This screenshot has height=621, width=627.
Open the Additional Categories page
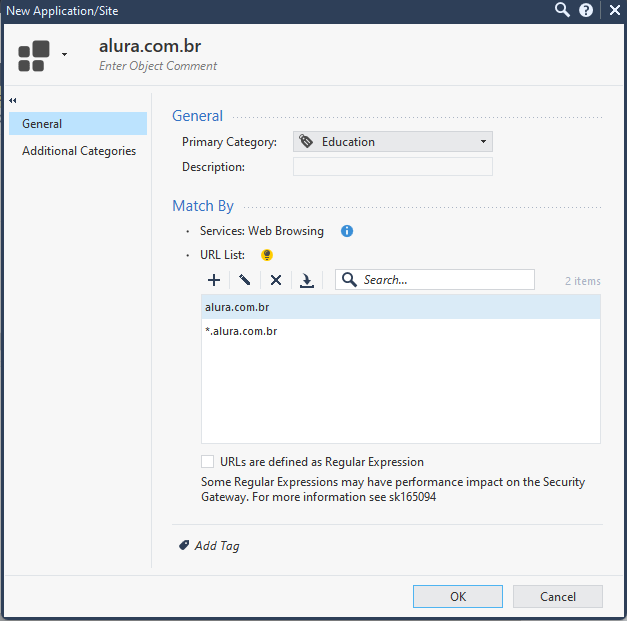[x=79, y=151]
